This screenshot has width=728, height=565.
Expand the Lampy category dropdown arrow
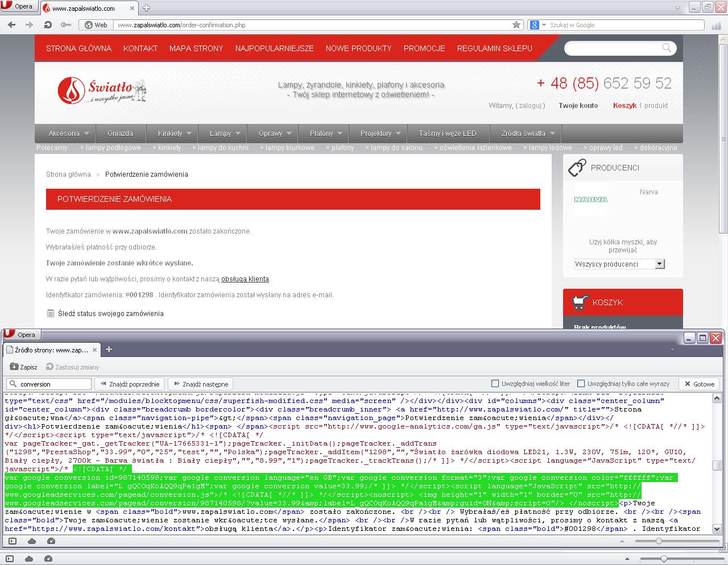pyautogui.click(x=238, y=134)
